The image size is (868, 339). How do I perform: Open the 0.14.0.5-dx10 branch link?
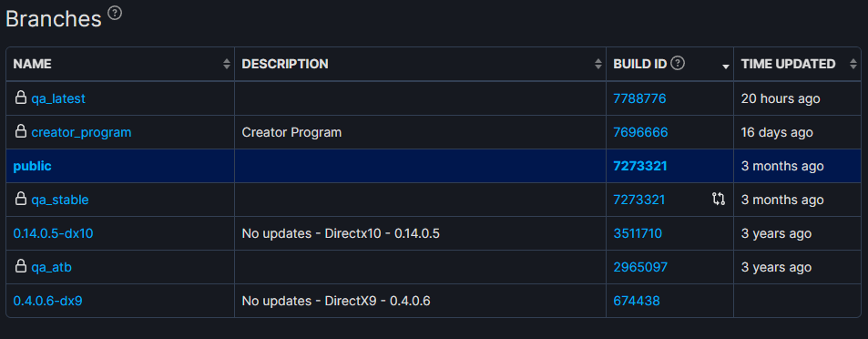tap(53, 234)
